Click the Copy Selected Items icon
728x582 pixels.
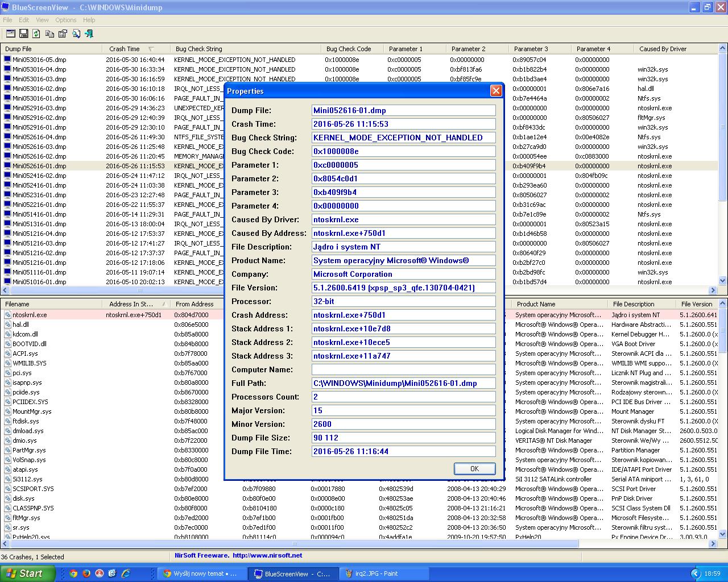pyautogui.click(x=49, y=34)
